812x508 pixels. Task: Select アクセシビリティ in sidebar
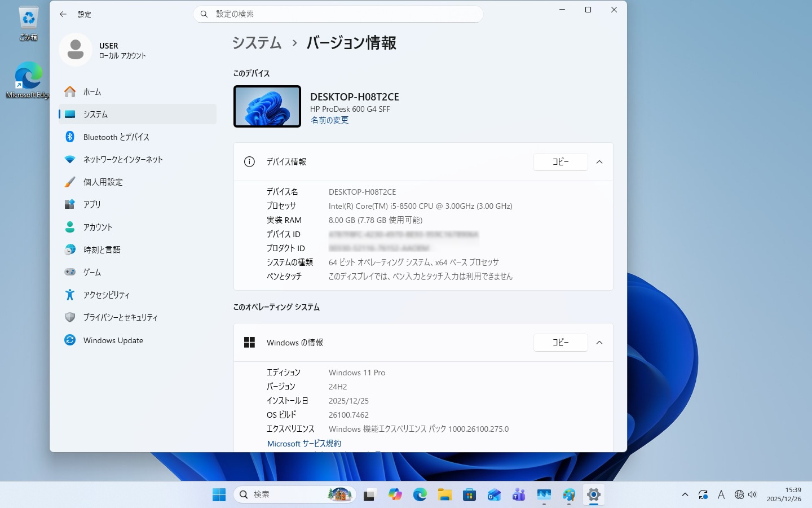[x=107, y=295]
